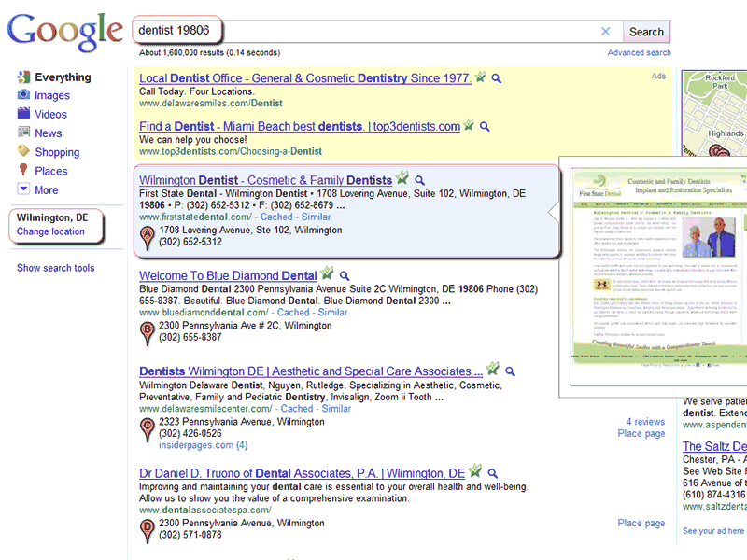
Task: Open the Advanced search link
Action: click(639, 52)
